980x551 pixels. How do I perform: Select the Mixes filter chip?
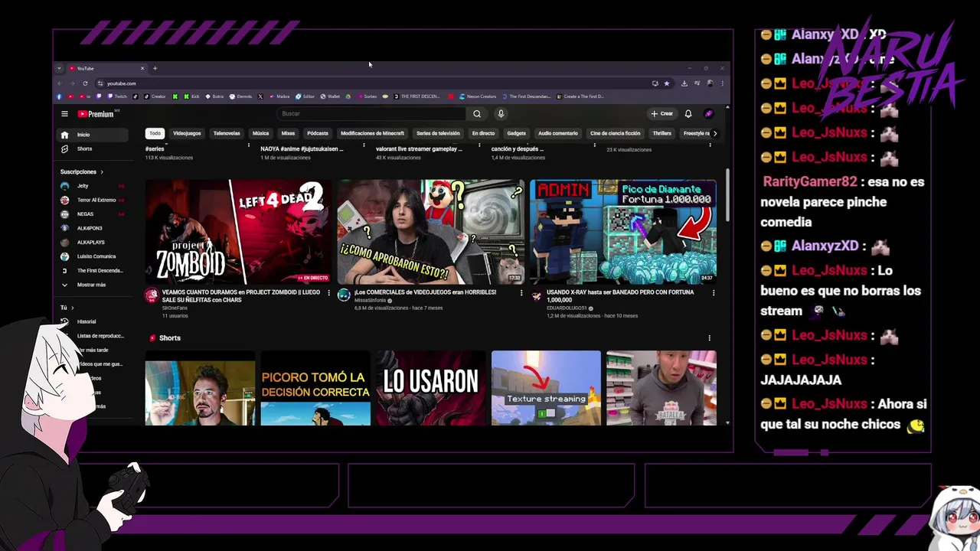point(288,133)
